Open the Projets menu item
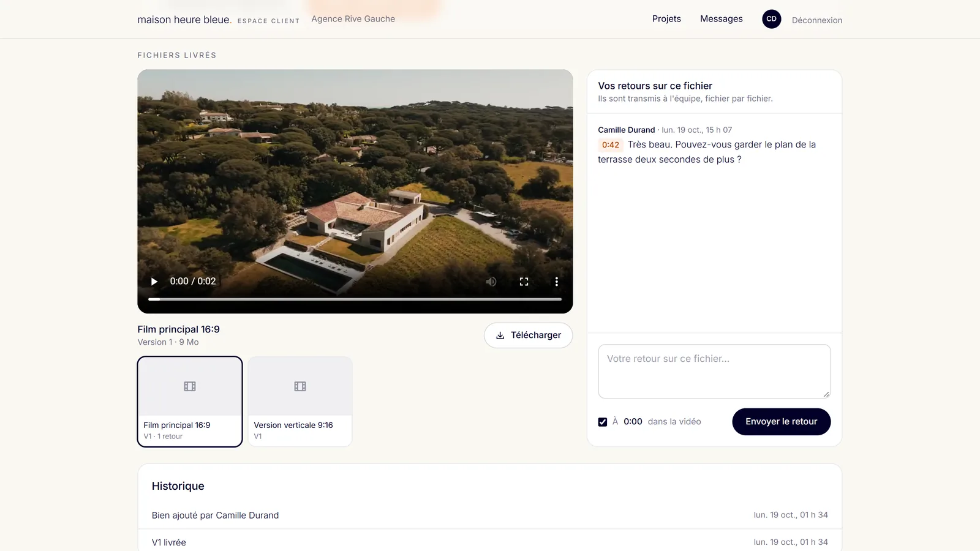The image size is (980, 551). point(666,19)
